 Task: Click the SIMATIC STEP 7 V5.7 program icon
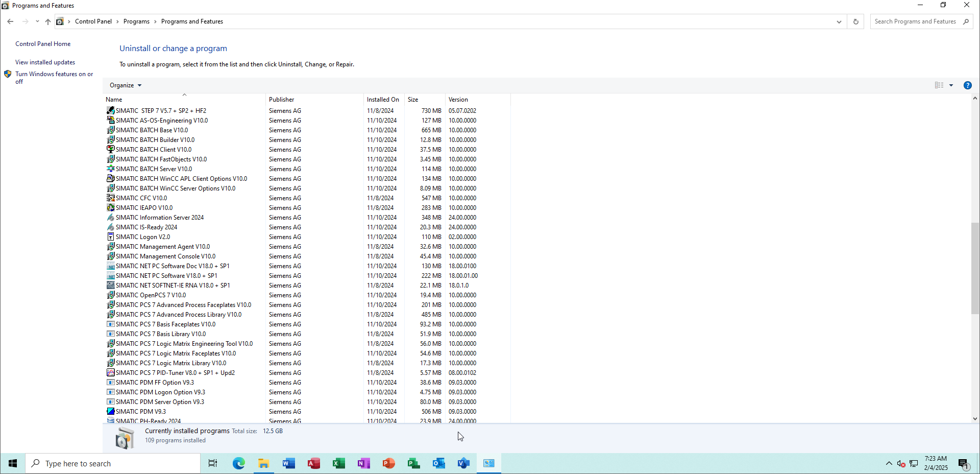coord(111,110)
